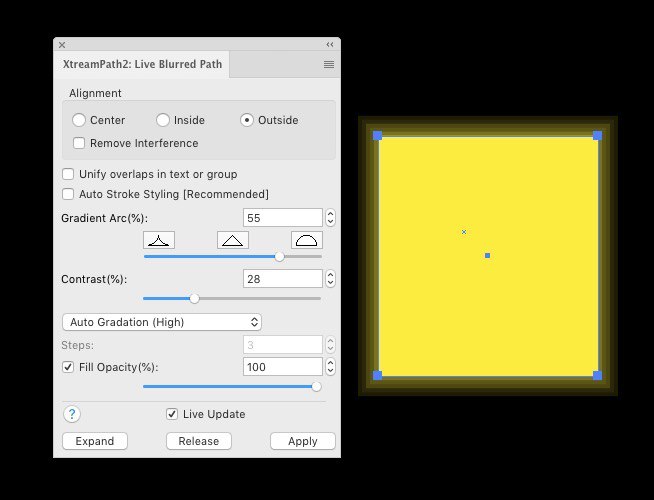This screenshot has width=654, height=500.
Task: Click the Gradient Arc value field
Action: [x=283, y=218]
